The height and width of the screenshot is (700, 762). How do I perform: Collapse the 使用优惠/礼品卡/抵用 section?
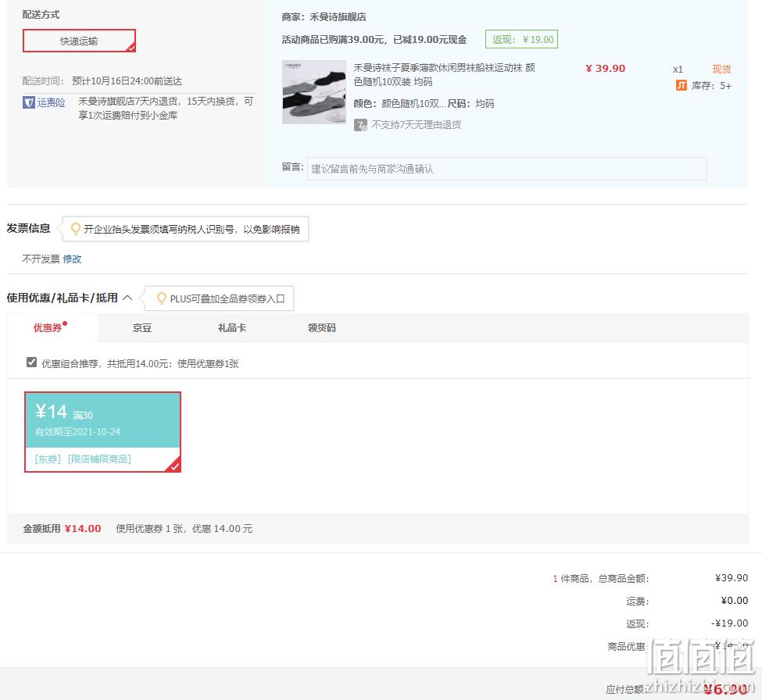[x=127, y=298]
